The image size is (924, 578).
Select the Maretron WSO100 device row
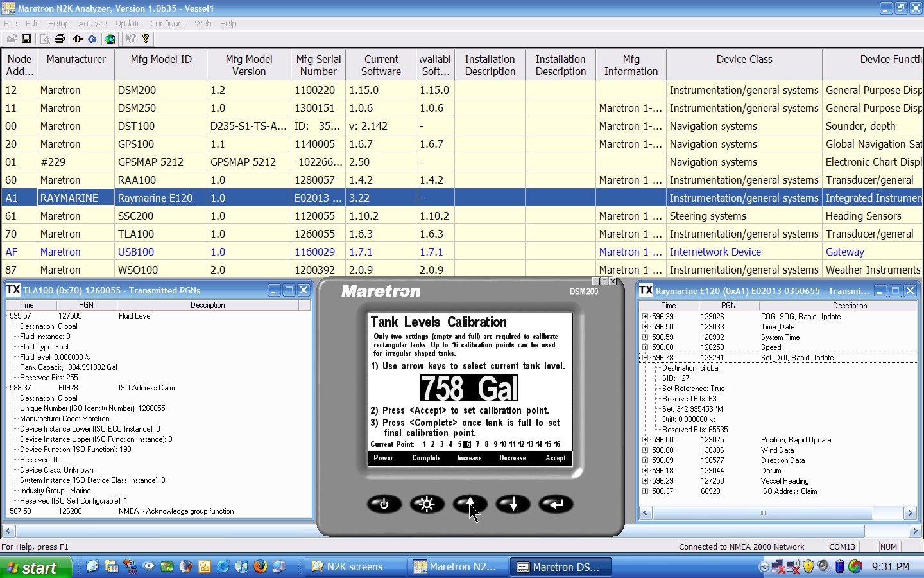pos(462,270)
